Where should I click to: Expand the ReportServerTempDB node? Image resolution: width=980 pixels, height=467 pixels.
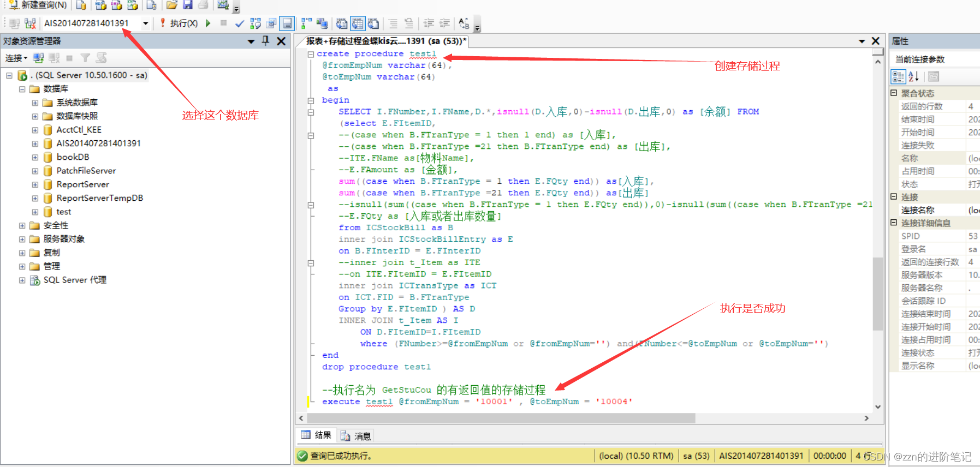35,198
